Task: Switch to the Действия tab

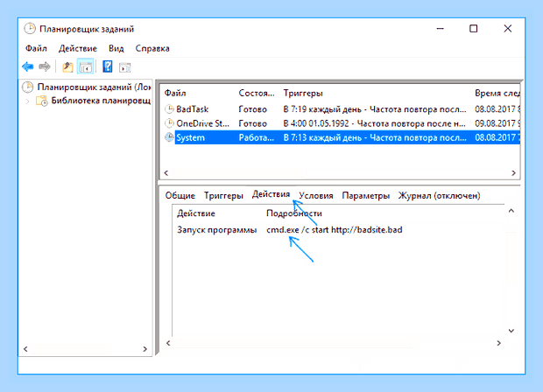Action: coord(271,194)
